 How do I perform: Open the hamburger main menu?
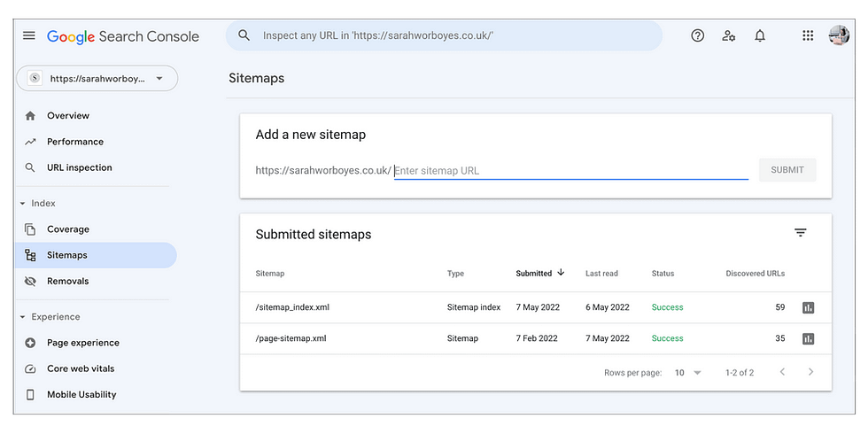(28, 36)
